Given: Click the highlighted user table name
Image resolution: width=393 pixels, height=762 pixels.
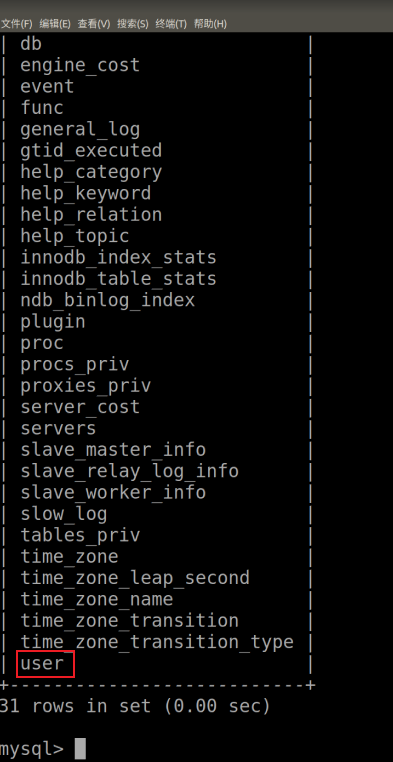Looking at the screenshot, I should 45,664.
